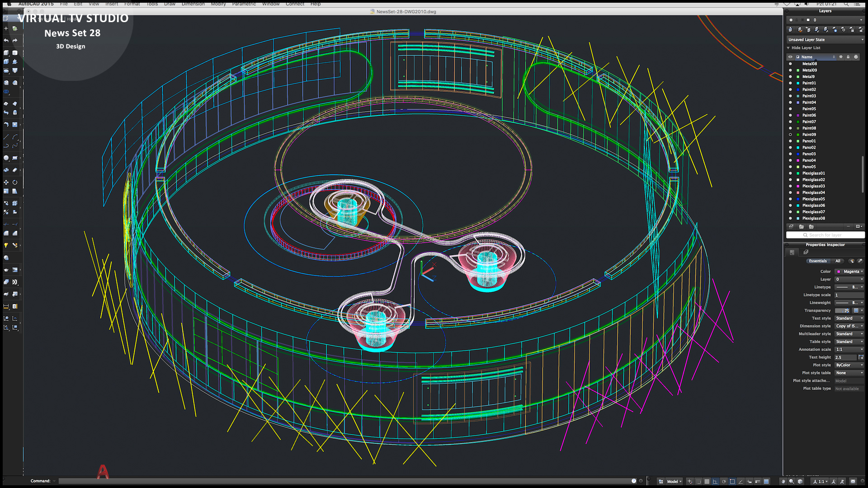868x488 pixels.
Task: Toggle Ortho mode in the status bar
Action: (x=715, y=482)
